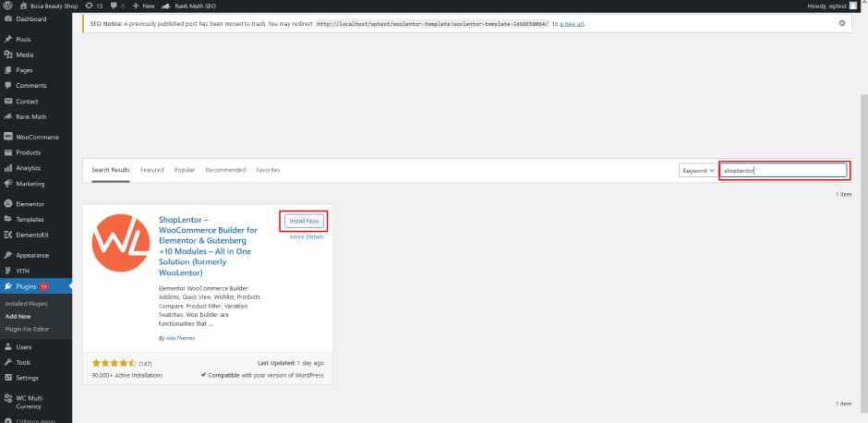This screenshot has width=868, height=423.
Task: Open the Howdy wptest user avatar
Action: pyautogui.click(x=853, y=6)
